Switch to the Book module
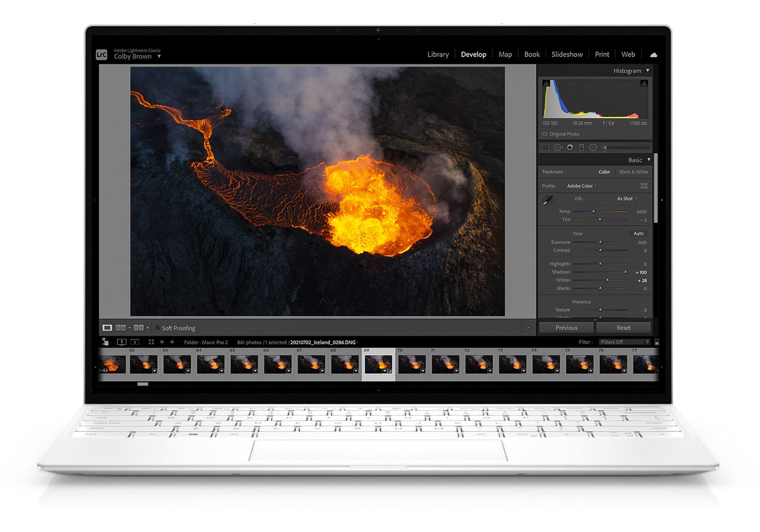The width and height of the screenshot is (760, 532). 532,54
